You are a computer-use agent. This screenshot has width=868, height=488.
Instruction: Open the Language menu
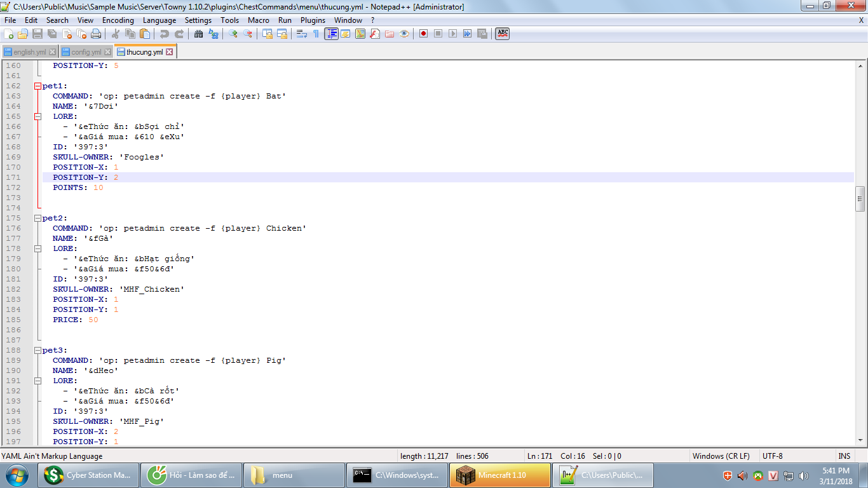coord(159,20)
